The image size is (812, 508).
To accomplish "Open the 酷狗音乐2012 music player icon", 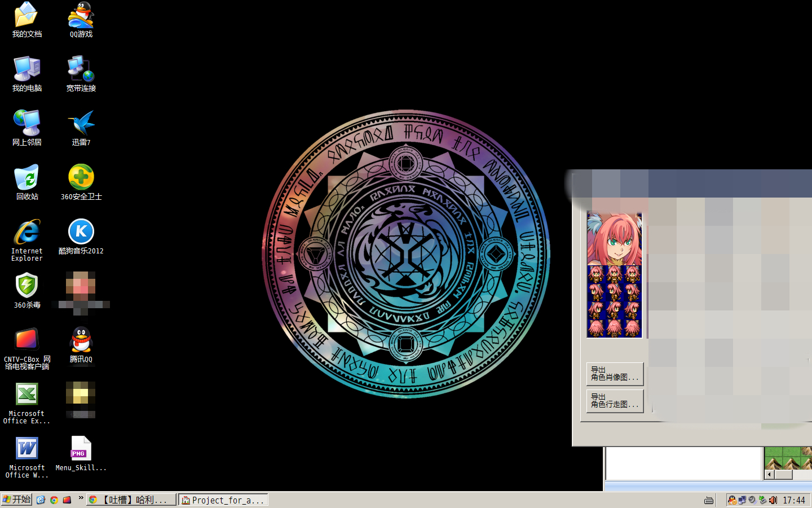I will pos(81,237).
